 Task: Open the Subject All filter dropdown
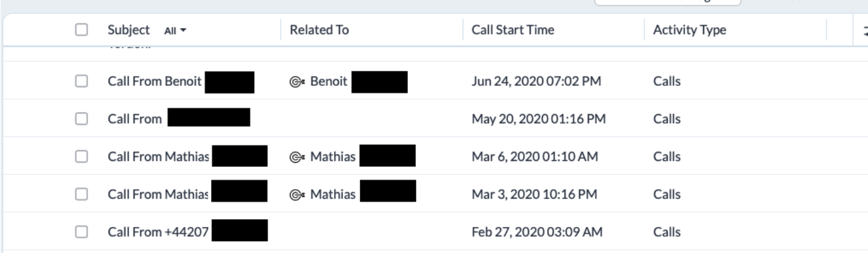click(175, 30)
